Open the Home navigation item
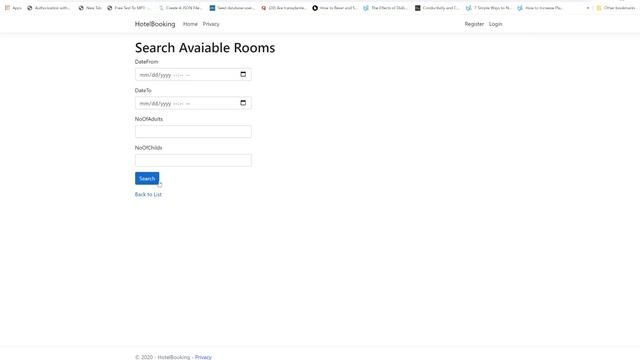Screen dimensions: 640x360 [190, 24]
